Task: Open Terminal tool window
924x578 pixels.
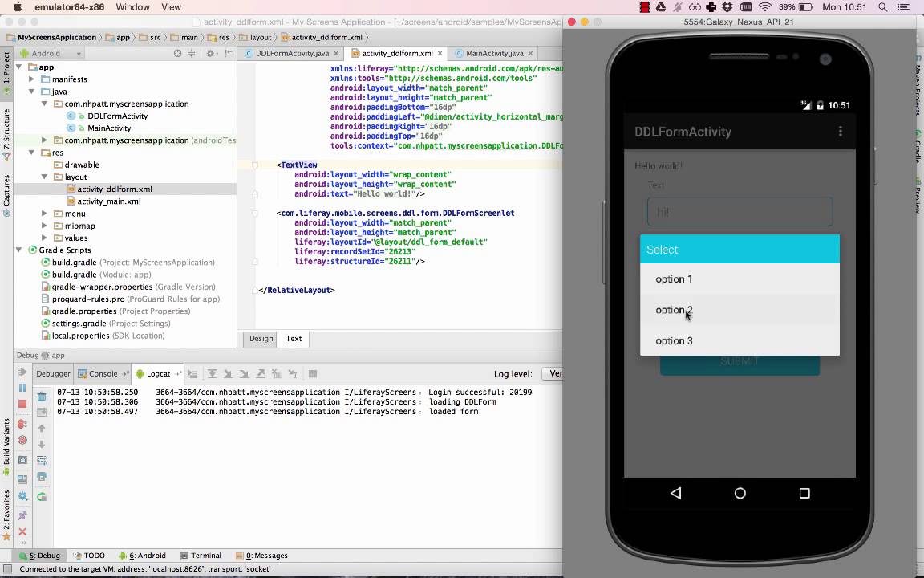Action: 201,556
